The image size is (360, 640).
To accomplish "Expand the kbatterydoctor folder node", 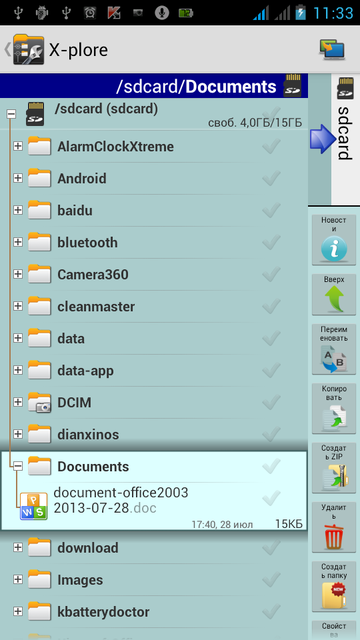I will 18,611.
